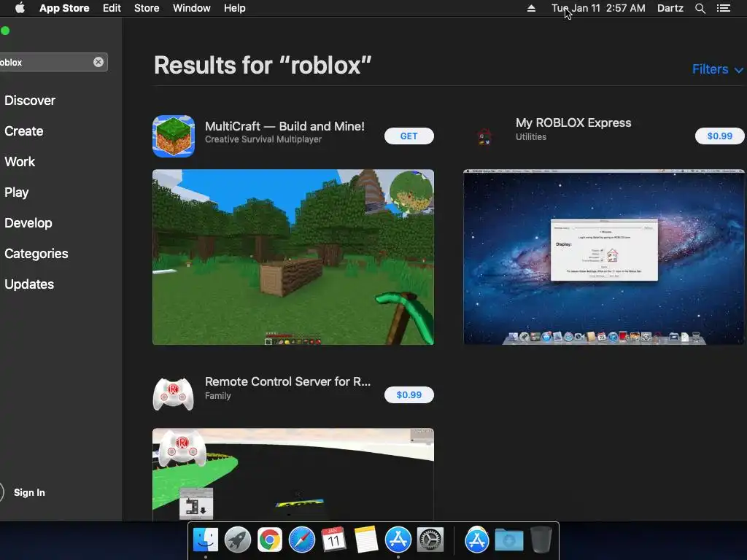Screen dimensions: 747x560
Task: Click Sign In at bottom of sidebar
Action: tap(29, 492)
